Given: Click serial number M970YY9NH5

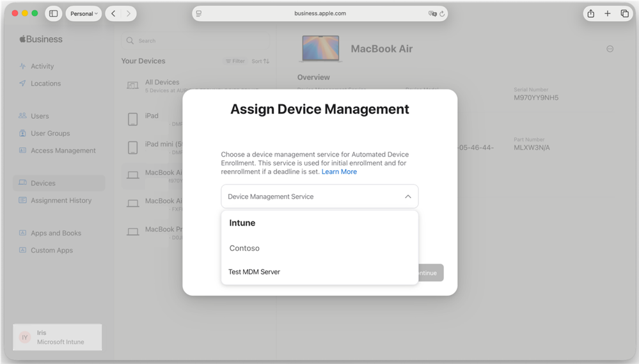Looking at the screenshot, I should point(536,98).
